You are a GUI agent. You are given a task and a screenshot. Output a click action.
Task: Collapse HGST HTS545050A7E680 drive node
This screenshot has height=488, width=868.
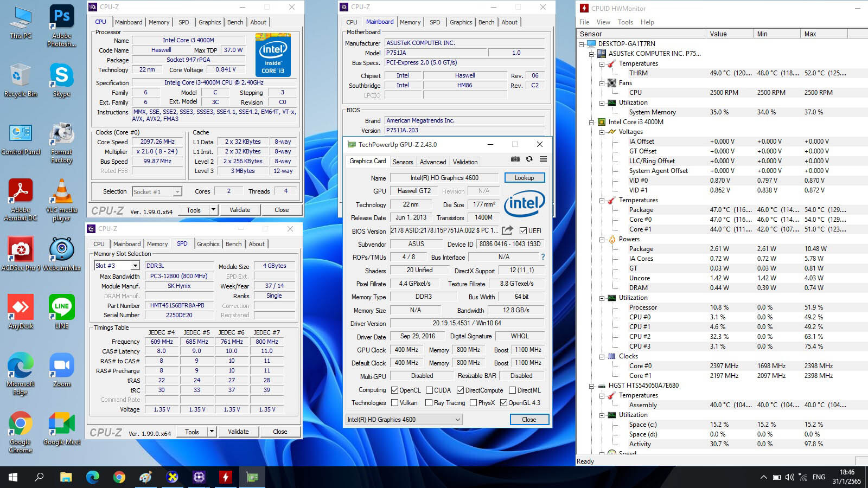591,386
